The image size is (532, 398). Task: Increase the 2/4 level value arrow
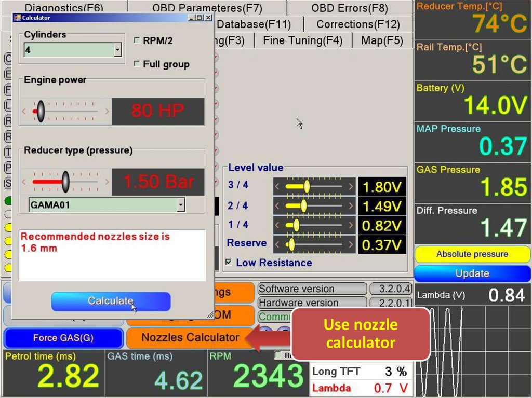pyautogui.click(x=351, y=206)
